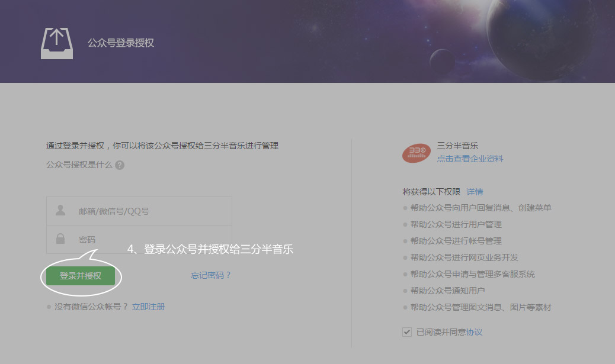Open the 协议 agreement link
The image size is (615, 364).
pos(474,332)
